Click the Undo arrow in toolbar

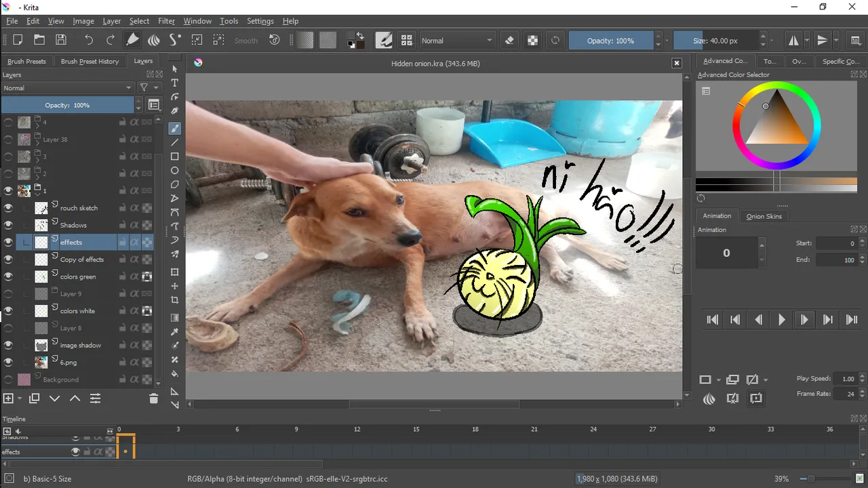89,40
